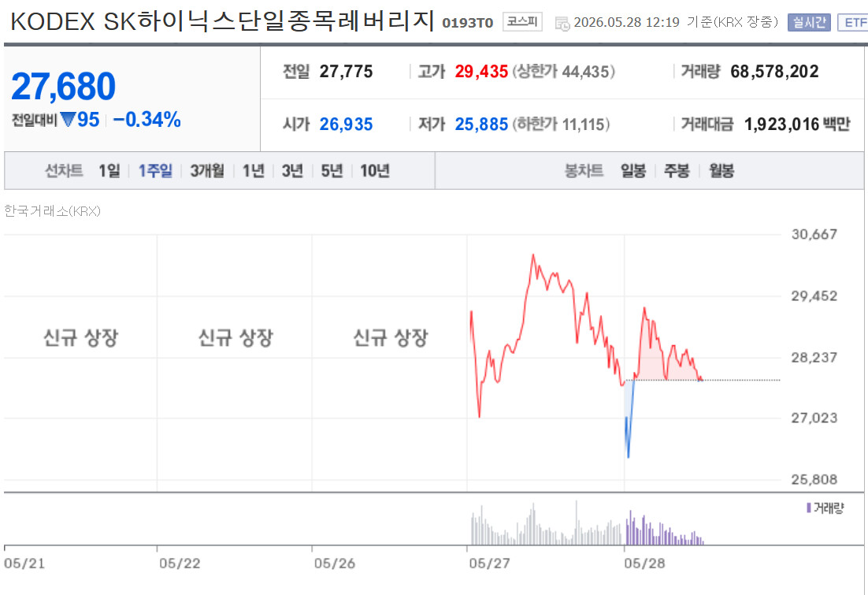
Task: Click the calendar icon beside the timestamp
Action: (x=562, y=24)
